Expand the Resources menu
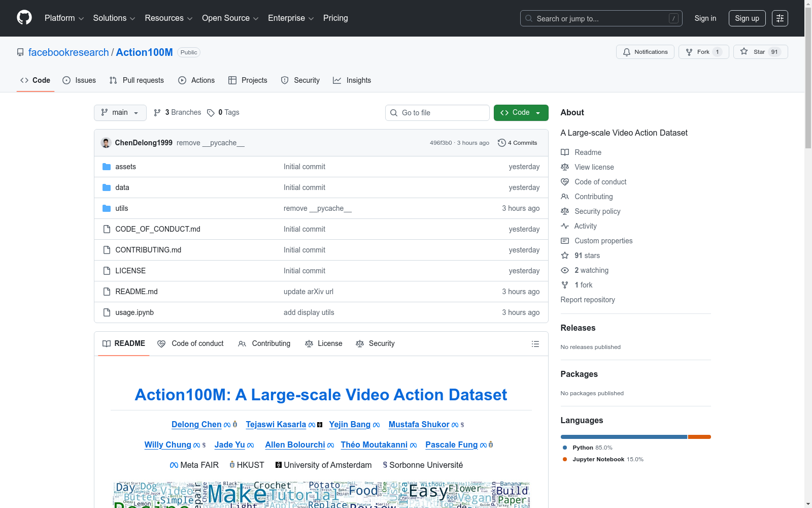 click(x=168, y=18)
